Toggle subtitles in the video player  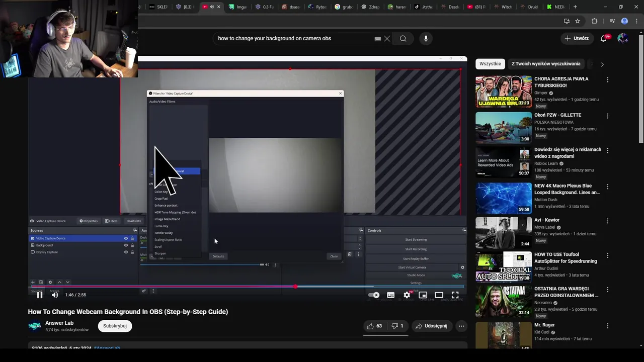[390, 295]
